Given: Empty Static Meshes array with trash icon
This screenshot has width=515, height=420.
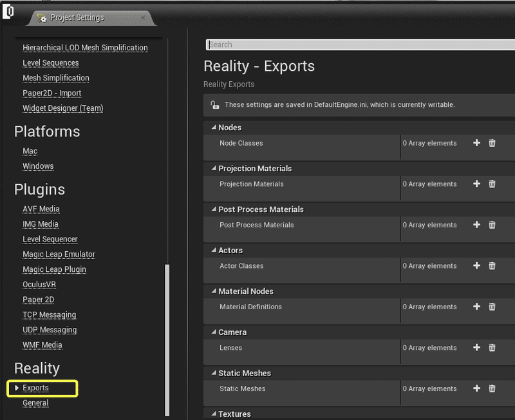Looking at the screenshot, I should pos(492,388).
